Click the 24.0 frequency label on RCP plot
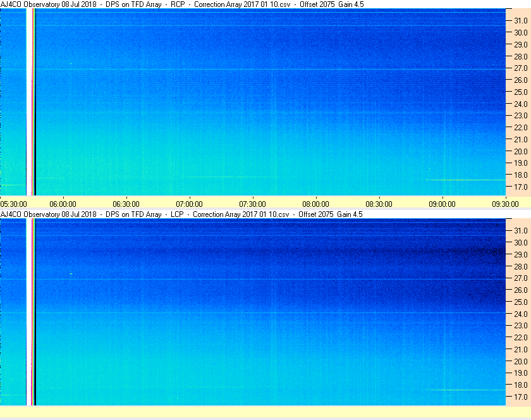This screenshot has width=531, height=420. [521, 104]
